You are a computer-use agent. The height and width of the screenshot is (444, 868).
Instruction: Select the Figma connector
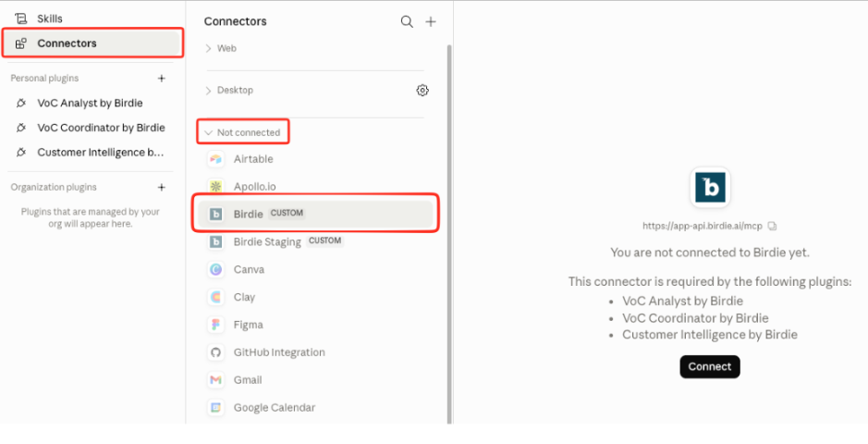pos(315,325)
